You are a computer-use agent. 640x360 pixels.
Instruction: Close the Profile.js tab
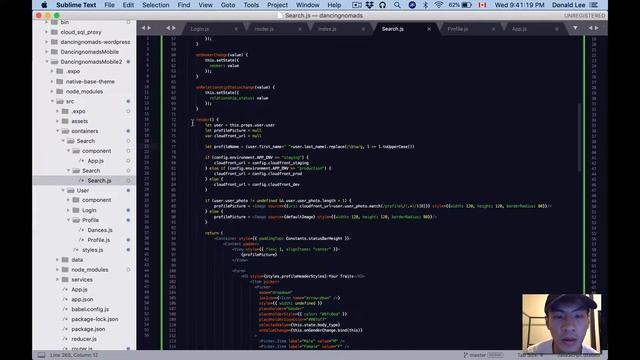[x=493, y=29]
